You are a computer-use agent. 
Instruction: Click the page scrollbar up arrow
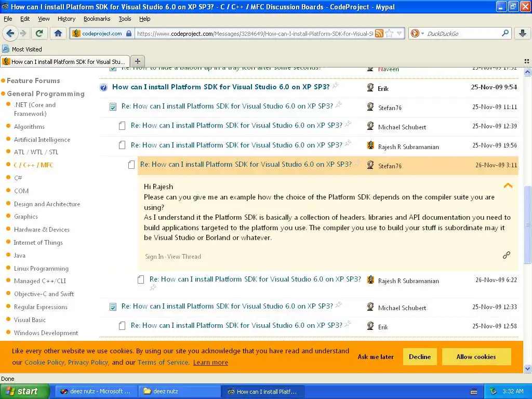(527, 72)
